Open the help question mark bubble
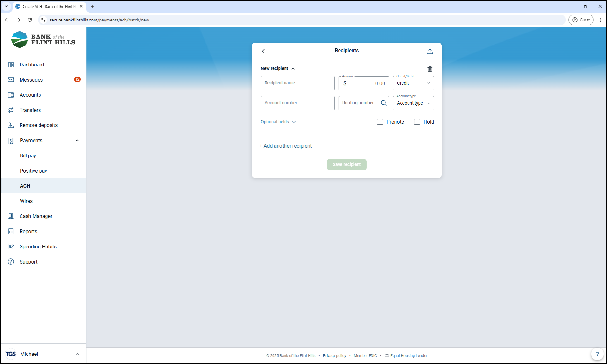The width and height of the screenshot is (607, 364). 597,354
